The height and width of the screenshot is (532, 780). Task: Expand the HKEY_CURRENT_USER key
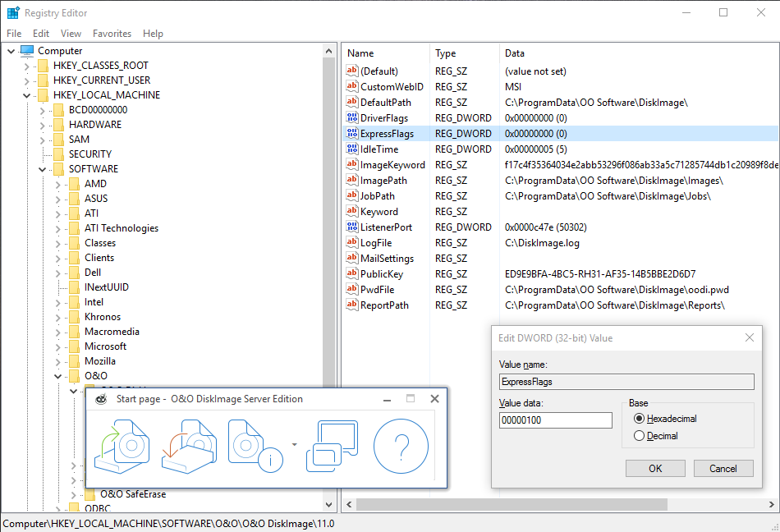(x=27, y=80)
